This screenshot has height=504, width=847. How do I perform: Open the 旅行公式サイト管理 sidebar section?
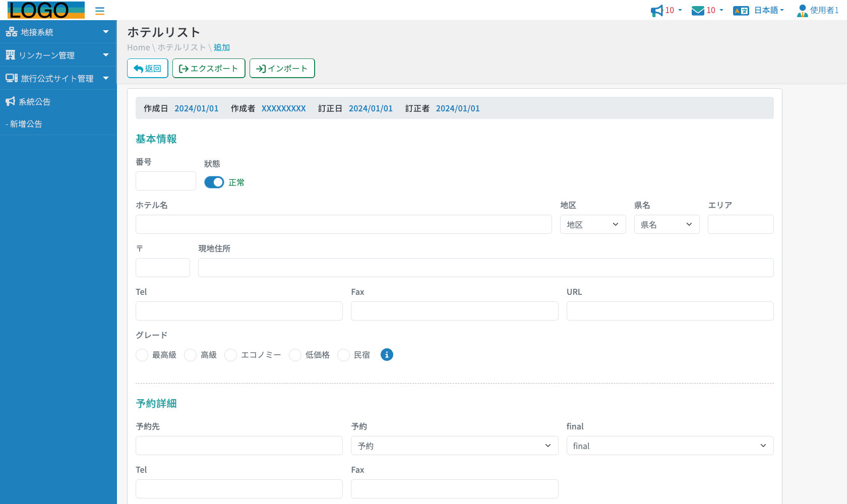pos(56,78)
